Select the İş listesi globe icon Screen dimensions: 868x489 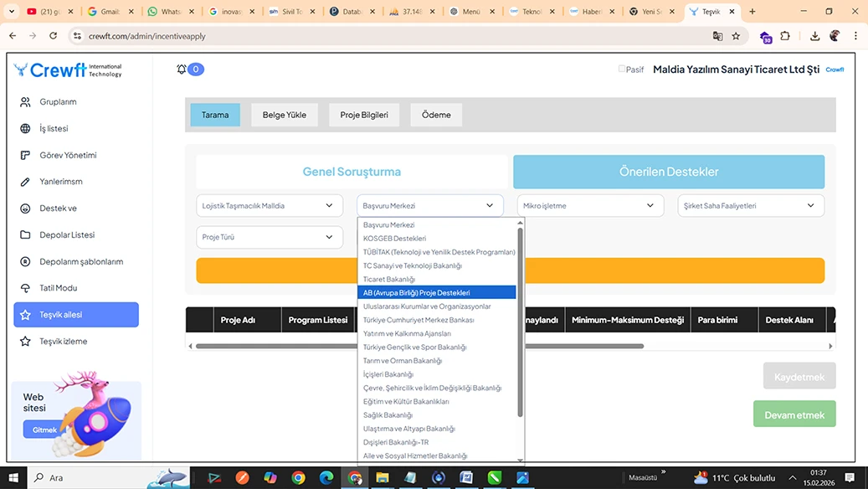[23, 128]
